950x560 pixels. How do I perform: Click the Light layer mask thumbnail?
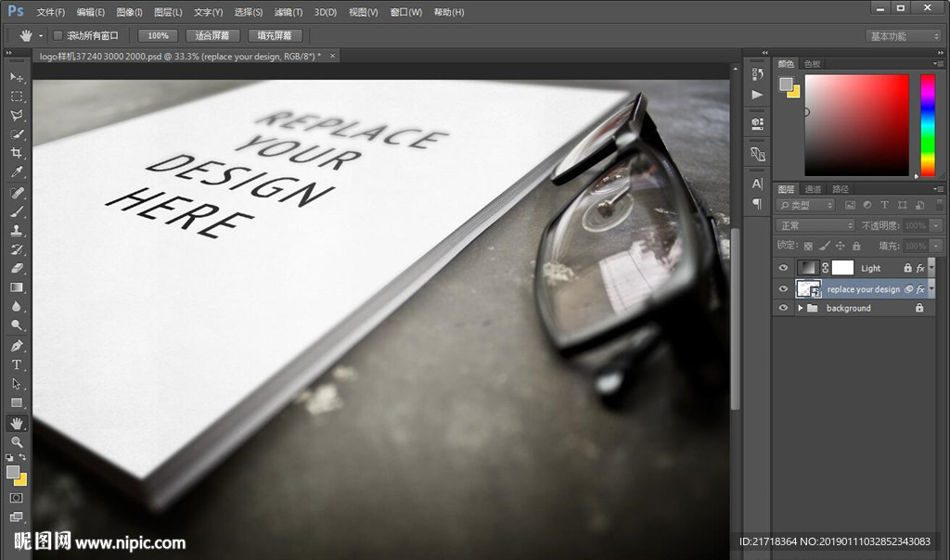[x=842, y=268]
